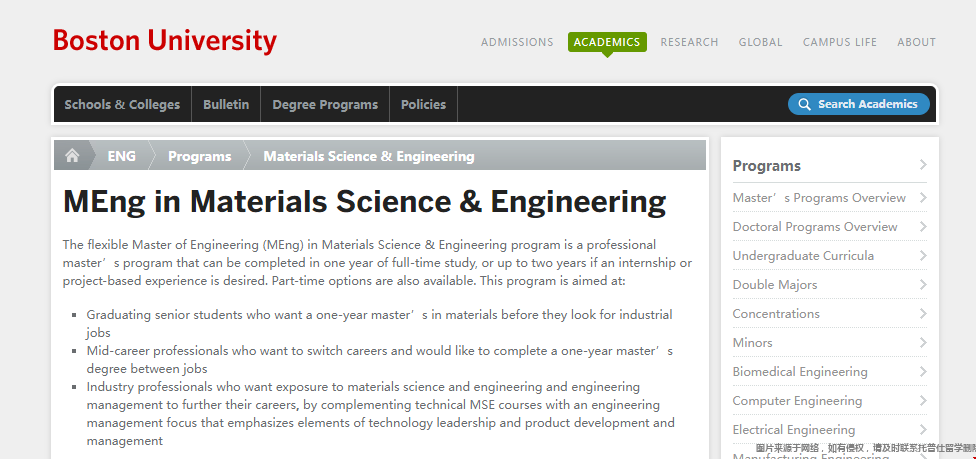
Task: Click the chevron beside Double Majors
Action: (922, 285)
